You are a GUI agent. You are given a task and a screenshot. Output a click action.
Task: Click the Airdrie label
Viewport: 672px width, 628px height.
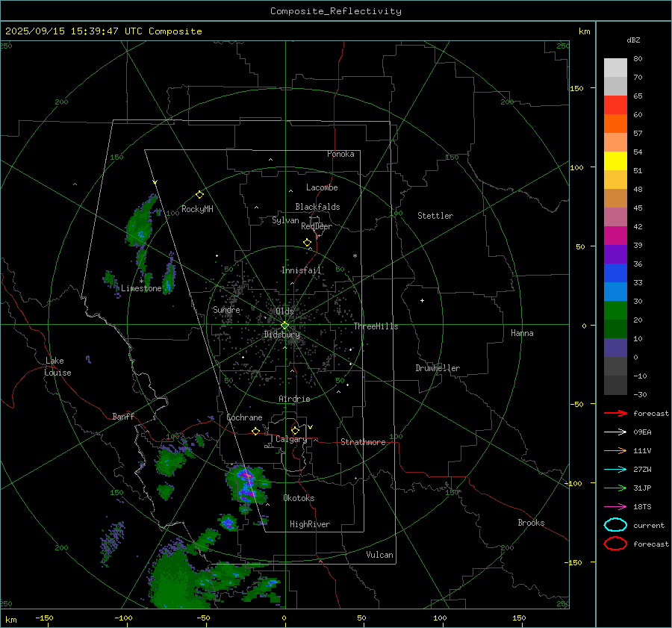click(294, 399)
